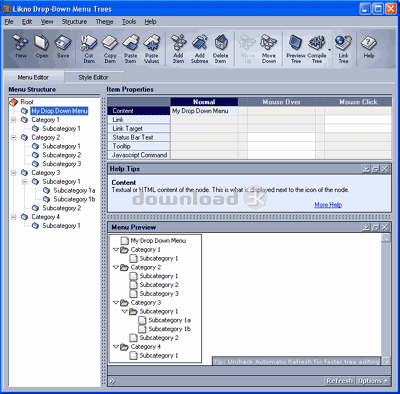The height and width of the screenshot is (394, 400).
Task: Click the Cut Item toolbar icon
Action: click(89, 49)
